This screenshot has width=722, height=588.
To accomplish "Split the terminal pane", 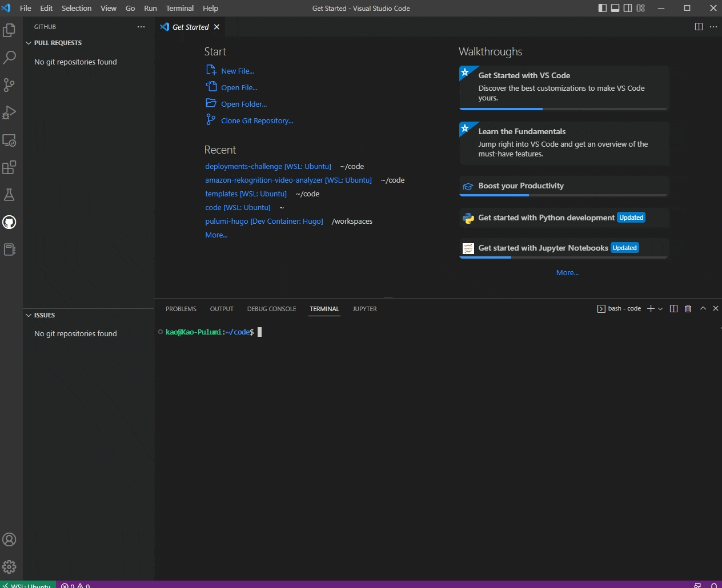I will pos(674,309).
